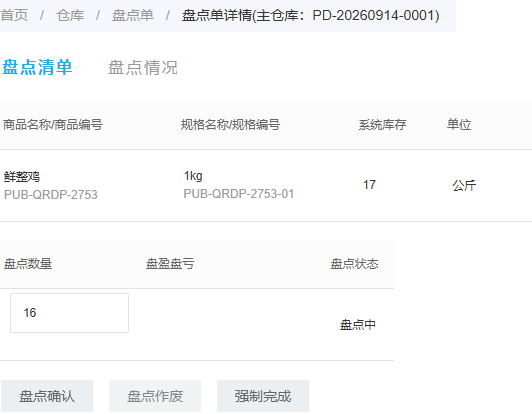Select spec code PUB-QRDP-2753-01
532x414 pixels.
pyautogui.click(x=239, y=194)
